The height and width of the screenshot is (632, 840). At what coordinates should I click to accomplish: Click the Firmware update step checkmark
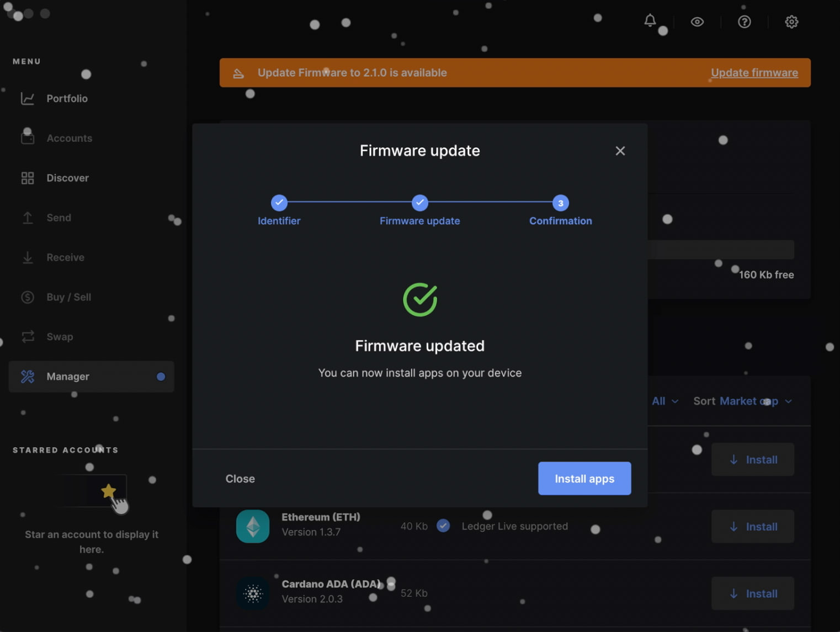point(420,203)
